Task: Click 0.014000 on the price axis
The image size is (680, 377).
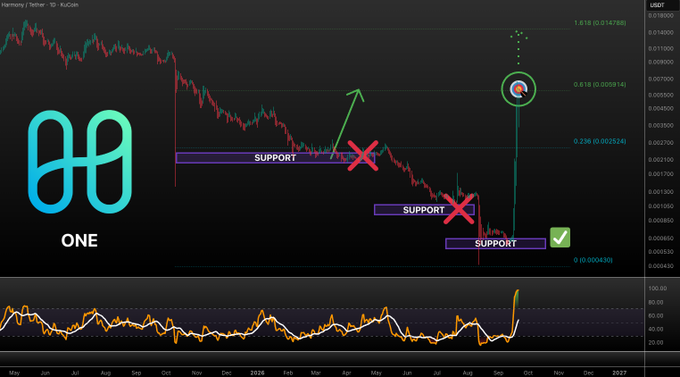Action: [x=661, y=33]
